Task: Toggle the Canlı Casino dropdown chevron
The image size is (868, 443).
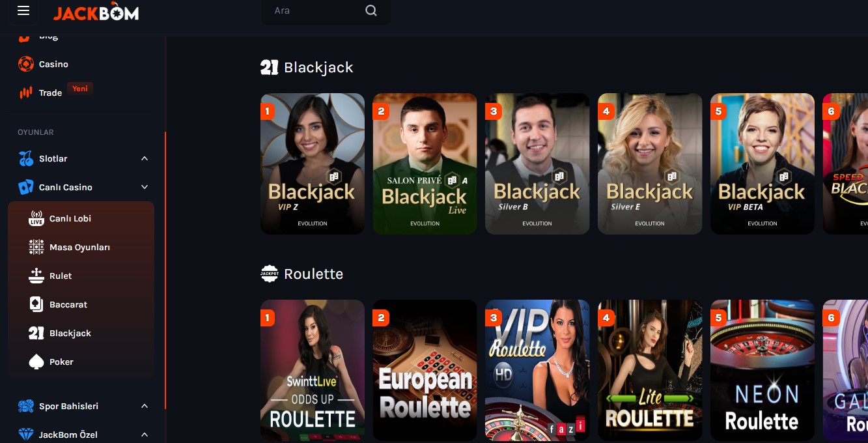Action: point(145,187)
